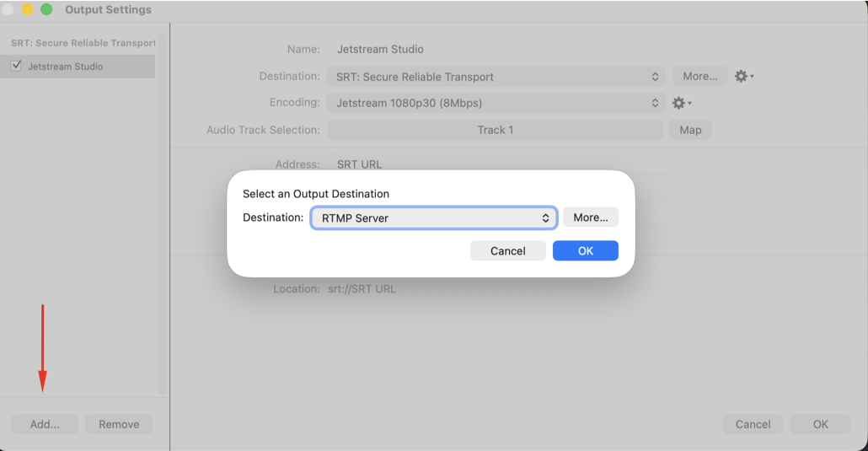Cancel the Select an Output Destination dialog
The width and height of the screenshot is (868, 451).
coord(507,250)
